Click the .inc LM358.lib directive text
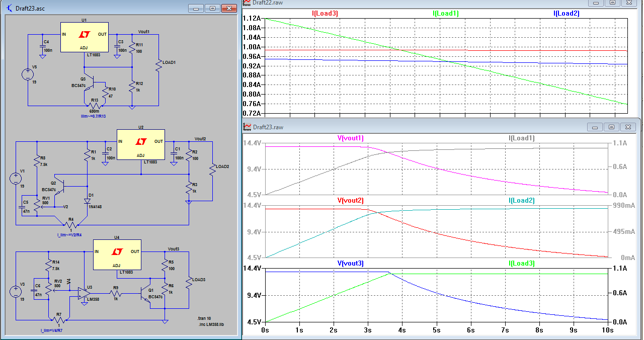The image size is (644, 340). (211, 324)
